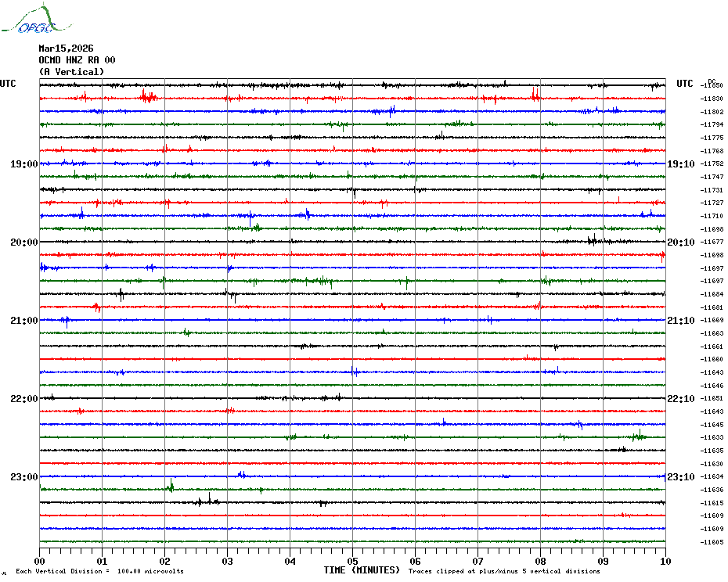The height and width of the screenshot is (582, 728).
Task: Click the DC value -11633
Action: [x=712, y=437]
